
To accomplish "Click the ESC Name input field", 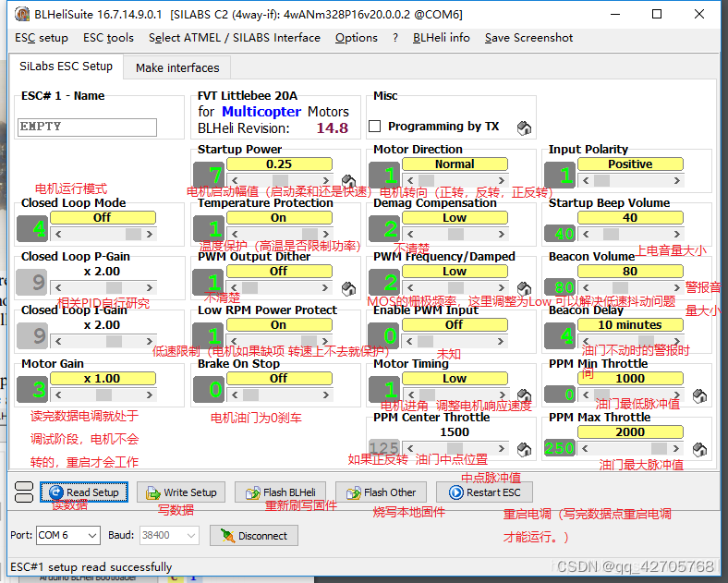I will pos(87,128).
